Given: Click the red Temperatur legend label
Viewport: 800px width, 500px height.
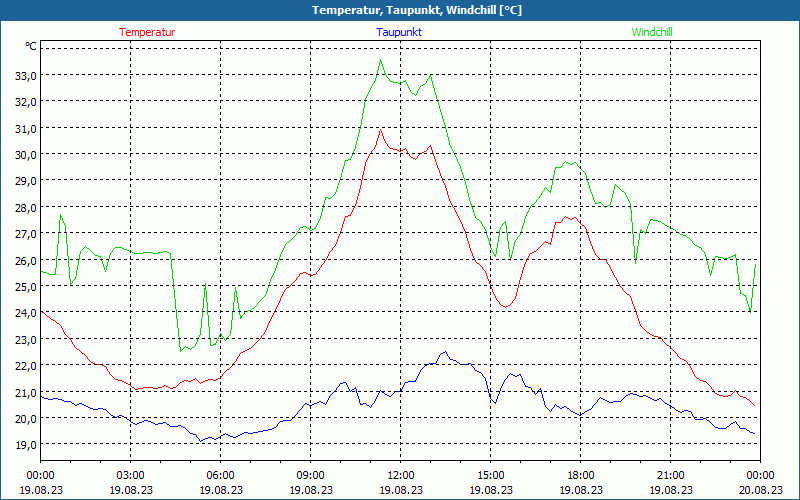Looking at the screenshot, I should [x=147, y=32].
